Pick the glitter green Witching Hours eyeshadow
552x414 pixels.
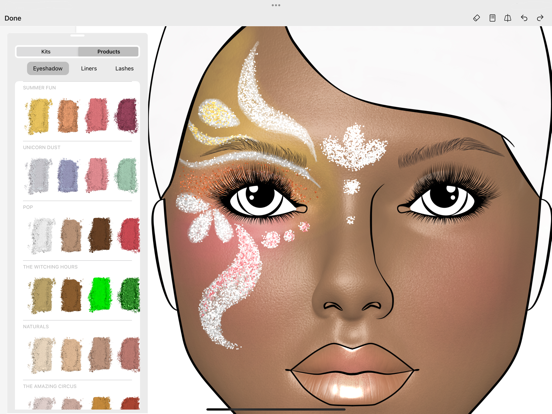[x=129, y=295]
